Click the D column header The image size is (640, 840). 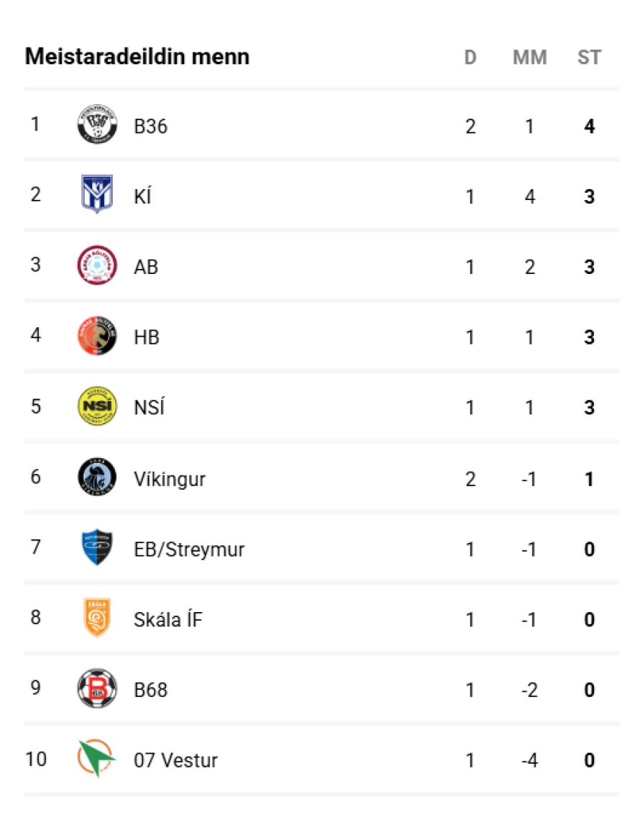point(470,58)
